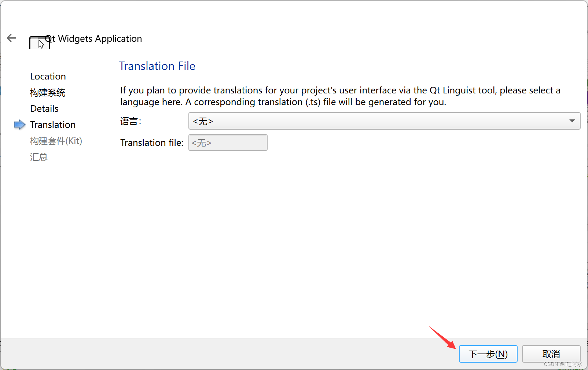Screen dimensions: 588x370
Task: Select the 构建套件(Kit) step in sidebar
Action: (56, 141)
